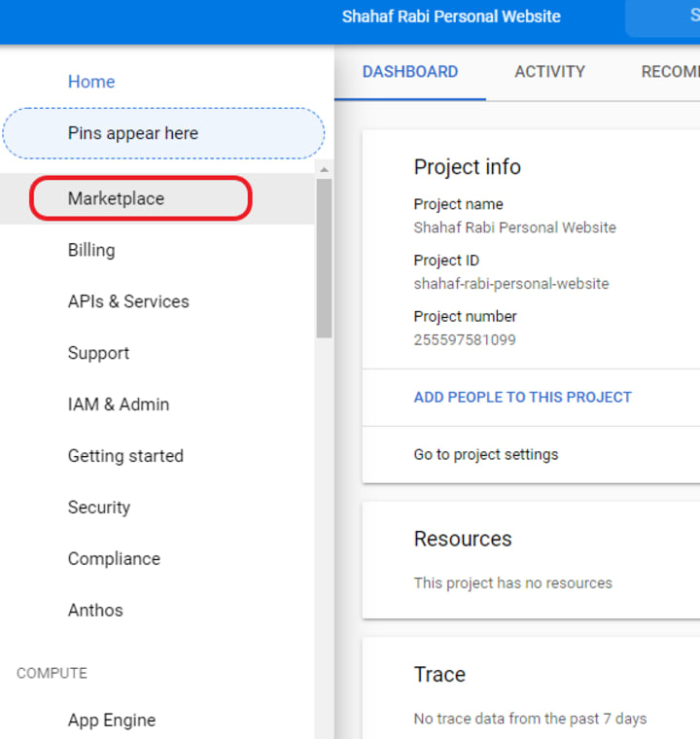Screen dimensions: 700x739
Task: Click the project name in the header
Action: 451,17
